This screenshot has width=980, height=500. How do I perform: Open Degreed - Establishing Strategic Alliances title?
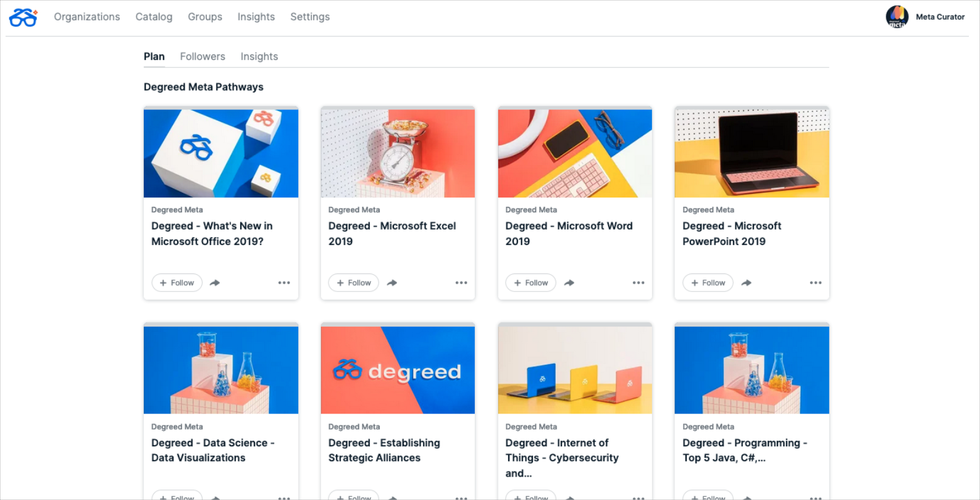coord(384,451)
